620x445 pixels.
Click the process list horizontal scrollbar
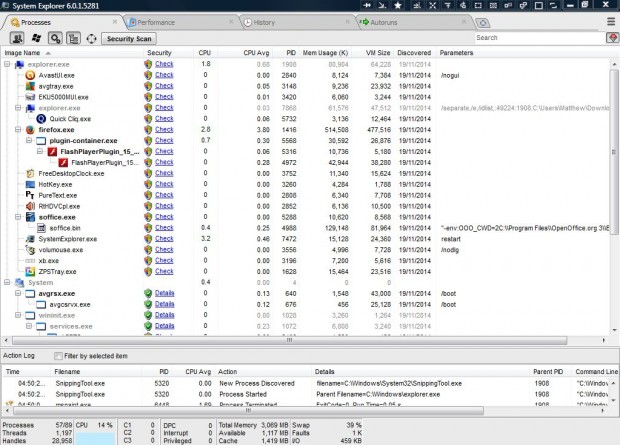(x=289, y=340)
